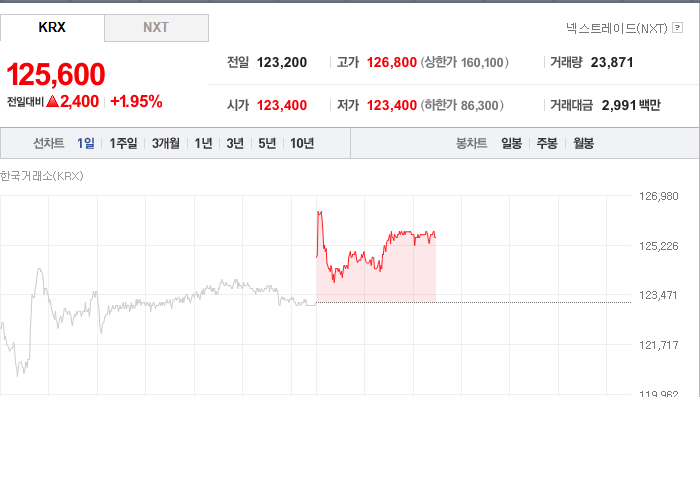
Task: Show the 5년 line chart
Action: click(x=267, y=143)
